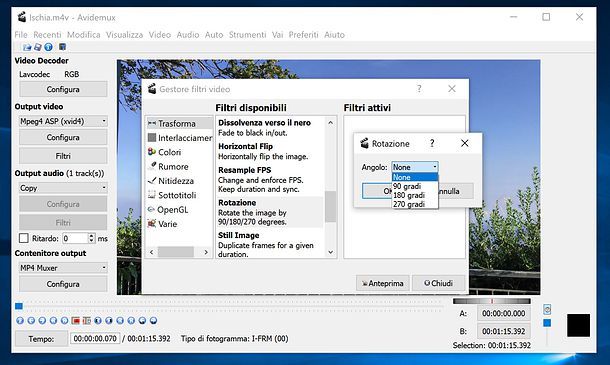Jump to next keyframe icon
This screenshot has width=610, height=365.
point(65,321)
